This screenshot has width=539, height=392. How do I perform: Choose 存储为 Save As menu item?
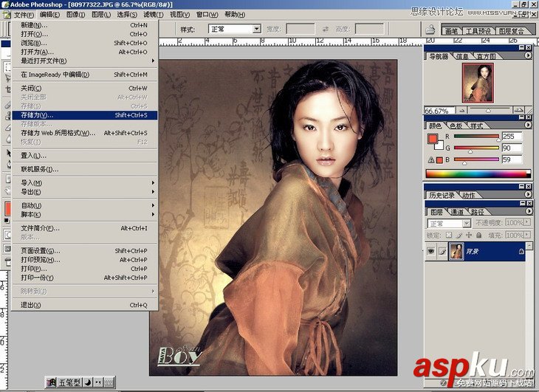(85, 115)
